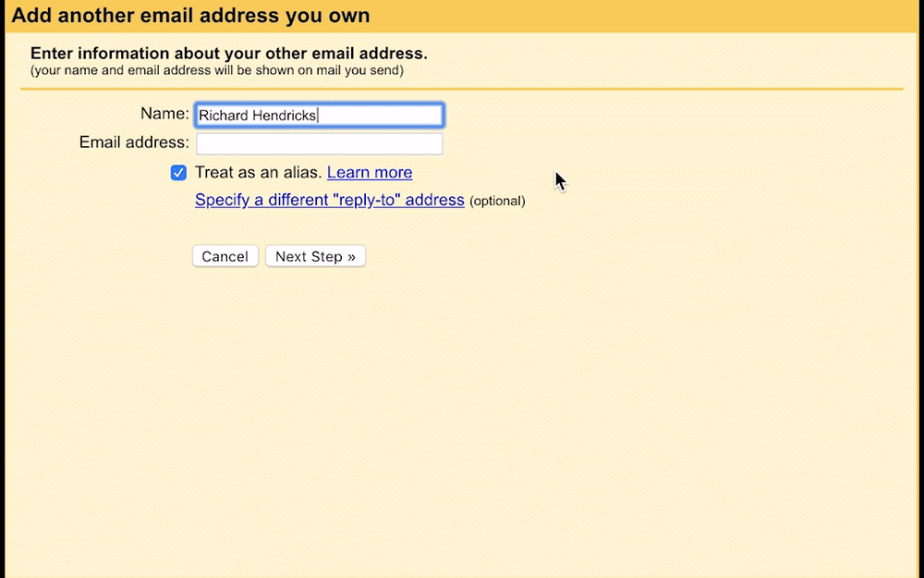The image size is (924, 578).
Task: Click the "Email address:" label
Action: [134, 142]
